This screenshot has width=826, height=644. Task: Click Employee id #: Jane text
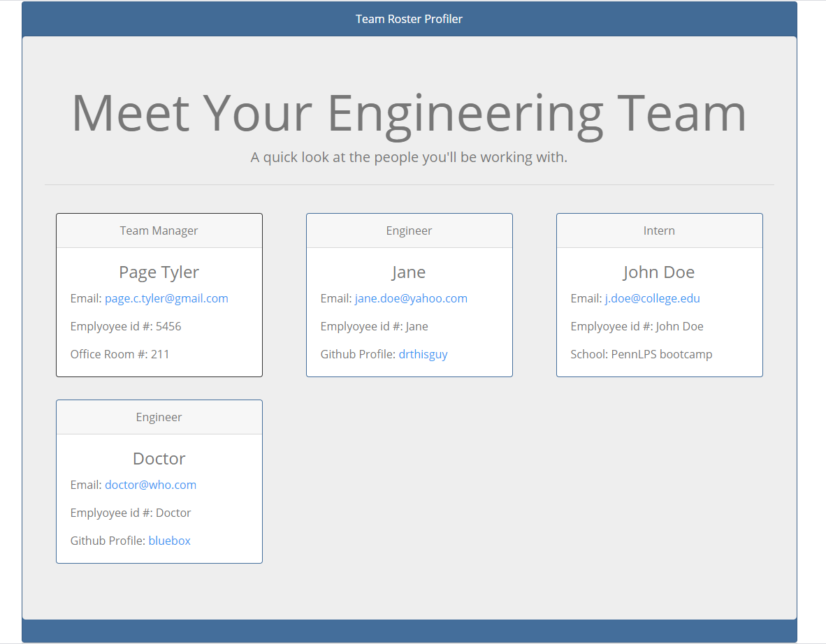375,326
